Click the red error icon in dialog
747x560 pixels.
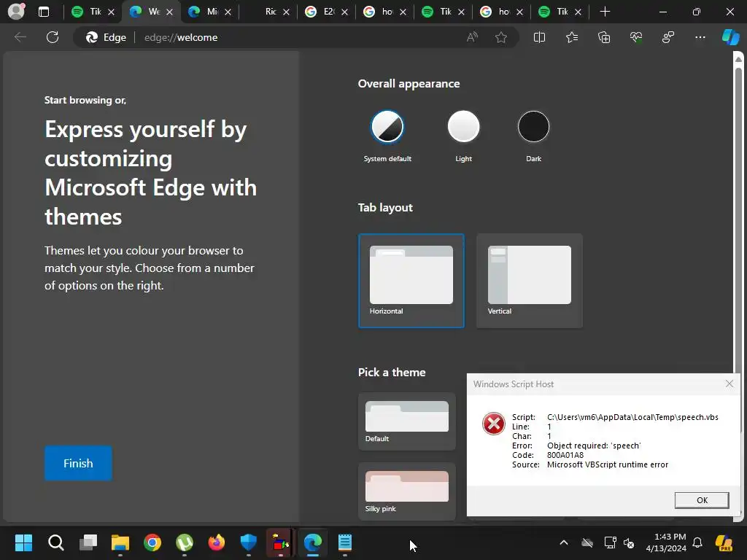point(494,424)
